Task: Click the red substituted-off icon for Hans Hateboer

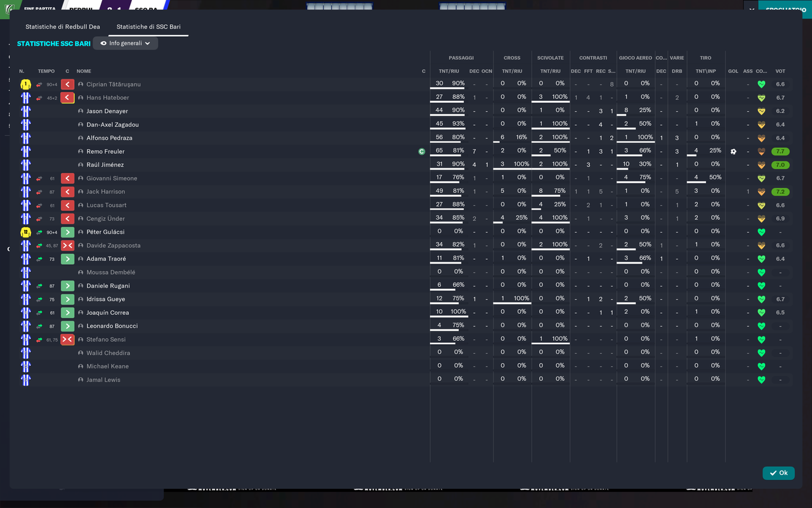Action: coord(67,98)
